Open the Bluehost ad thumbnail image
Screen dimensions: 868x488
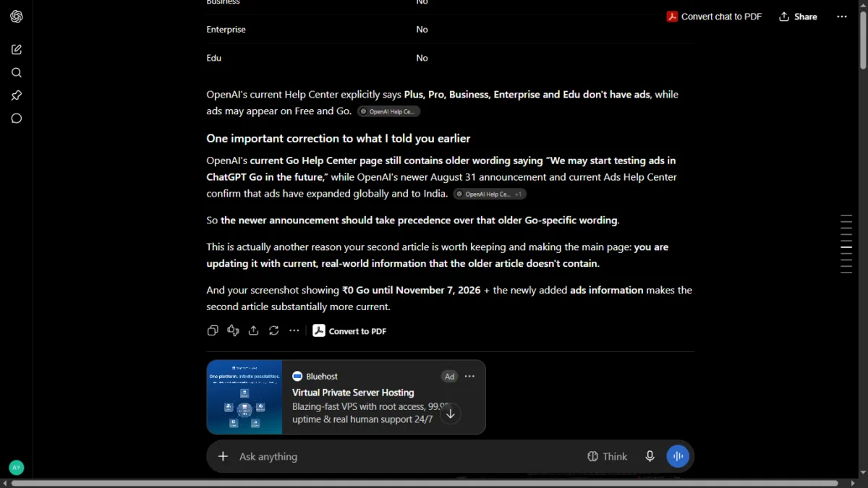pos(244,397)
